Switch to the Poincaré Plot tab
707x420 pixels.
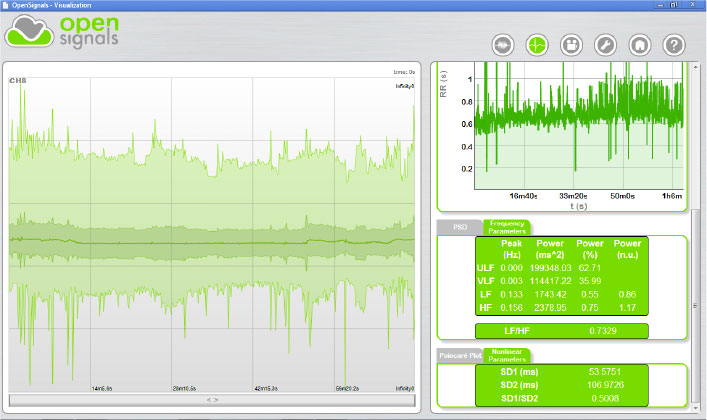click(x=458, y=354)
